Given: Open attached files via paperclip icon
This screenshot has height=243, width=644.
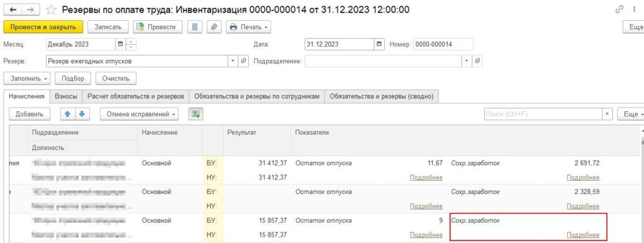Looking at the screenshot, I should tap(214, 27).
